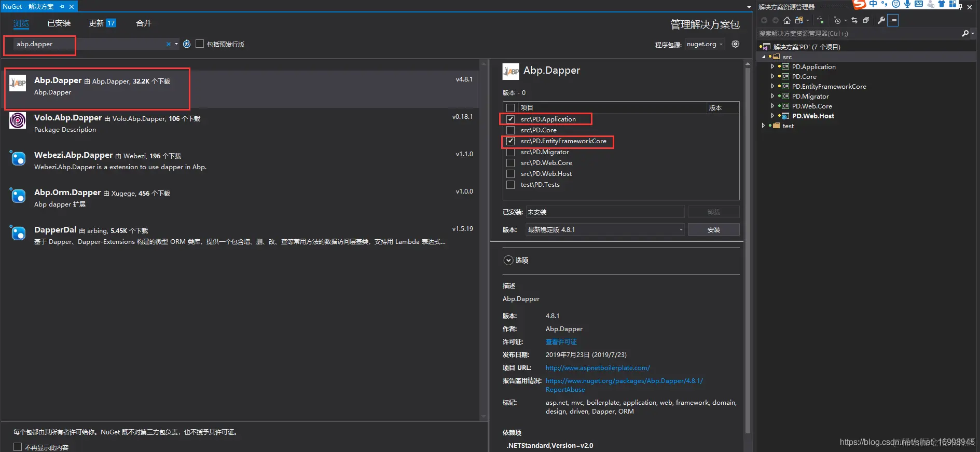Expand the PD.Core project node

click(x=772, y=76)
